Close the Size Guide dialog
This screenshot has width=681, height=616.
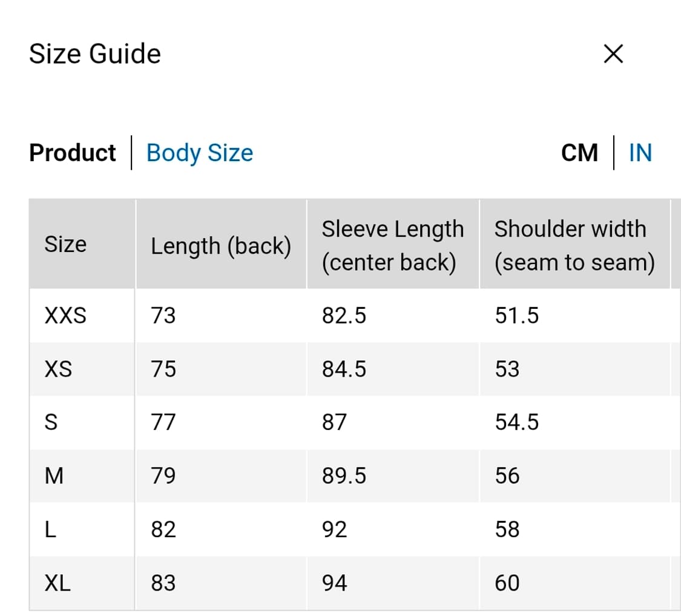tap(613, 54)
